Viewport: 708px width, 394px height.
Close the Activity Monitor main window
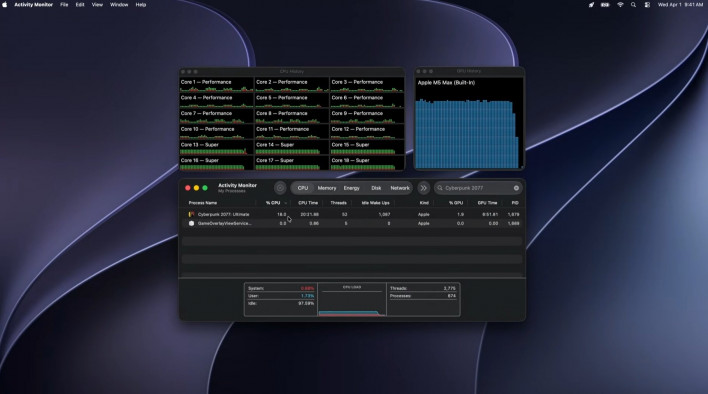click(188, 188)
